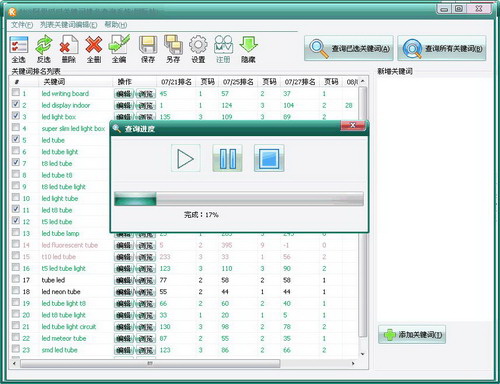
Task: Click the 07/21 ranking column header
Action: 176,82
